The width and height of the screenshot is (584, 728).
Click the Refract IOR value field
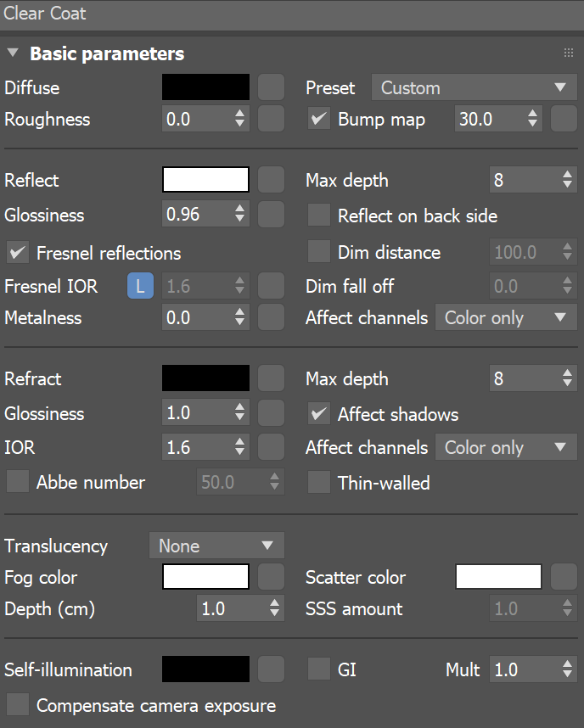coord(196,447)
